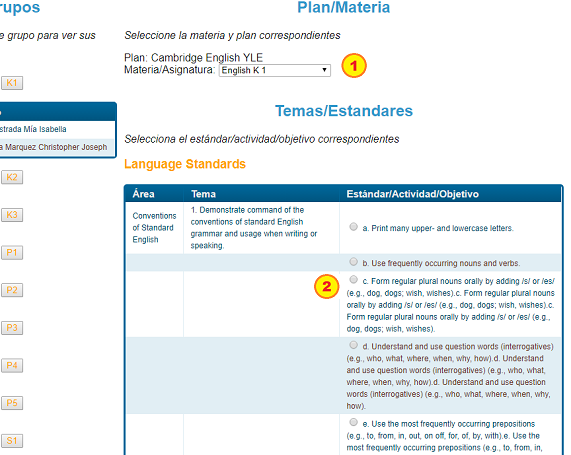The height and width of the screenshot is (455, 571).
Task: Open the K2 group button
Action: click(12, 177)
